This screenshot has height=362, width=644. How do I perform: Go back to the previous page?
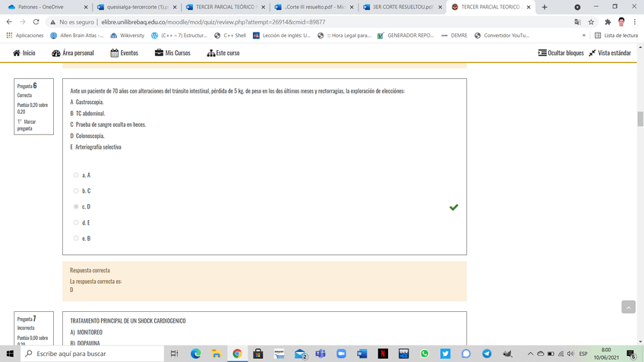pos(9,22)
